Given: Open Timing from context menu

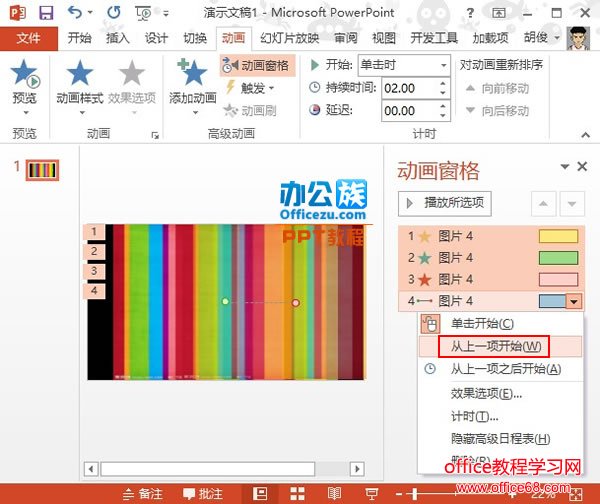Looking at the screenshot, I should click(x=501, y=416).
